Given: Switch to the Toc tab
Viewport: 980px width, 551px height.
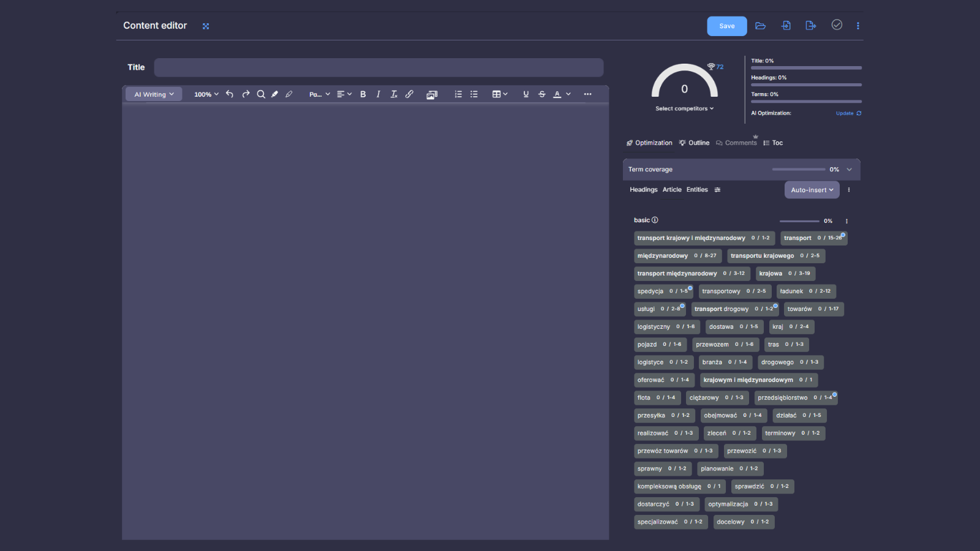Looking at the screenshot, I should point(773,143).
